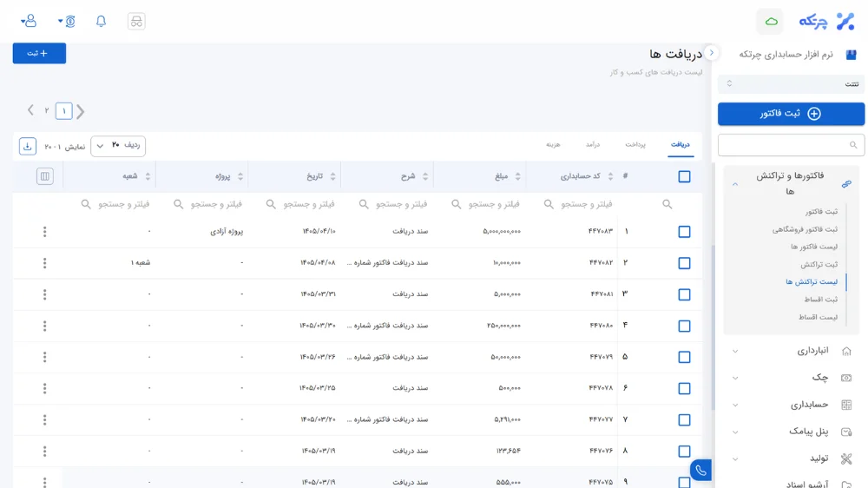
Task: Open لیست فاکتور ها sidebar link
Action: (814, 247)
